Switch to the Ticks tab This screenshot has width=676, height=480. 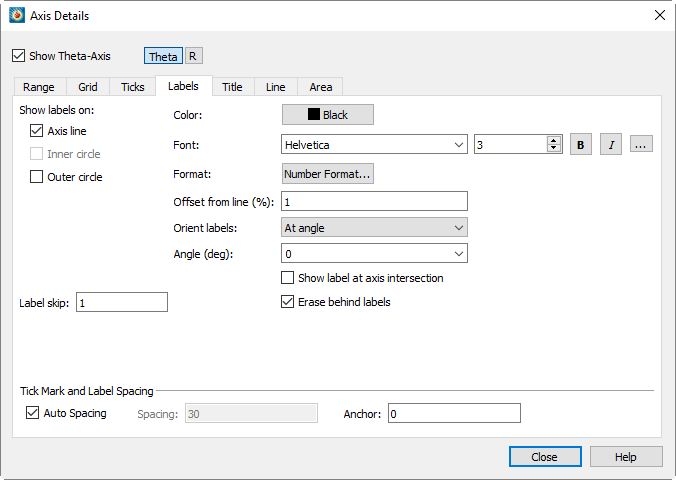(x=133, y=87)
